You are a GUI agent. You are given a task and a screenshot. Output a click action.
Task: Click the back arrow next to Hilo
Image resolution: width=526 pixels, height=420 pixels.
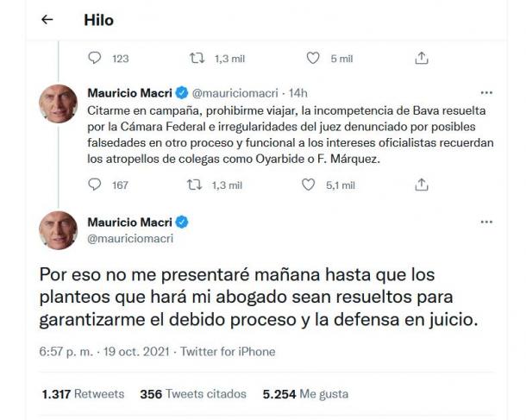(x=48, y=20)
